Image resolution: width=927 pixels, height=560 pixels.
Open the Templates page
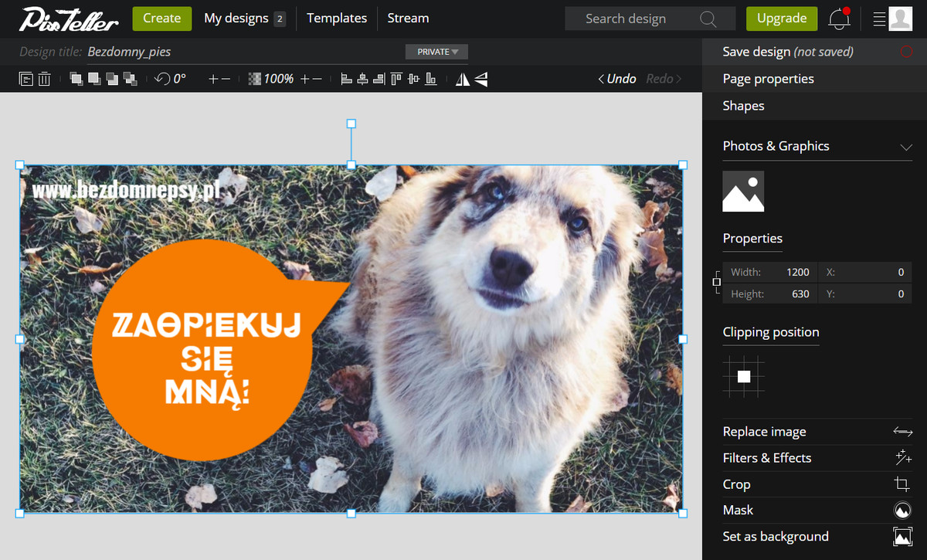(337, 19)
